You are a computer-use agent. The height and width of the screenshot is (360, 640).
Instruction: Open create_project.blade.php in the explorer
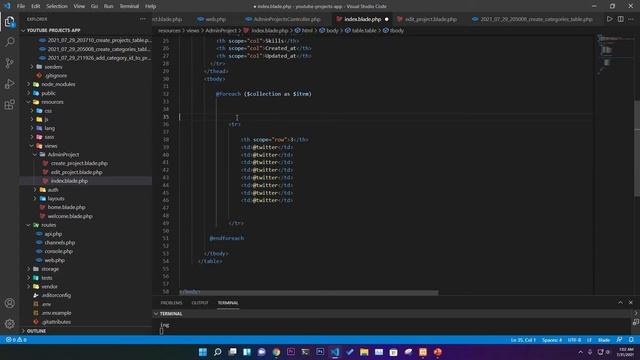(79, 163)
